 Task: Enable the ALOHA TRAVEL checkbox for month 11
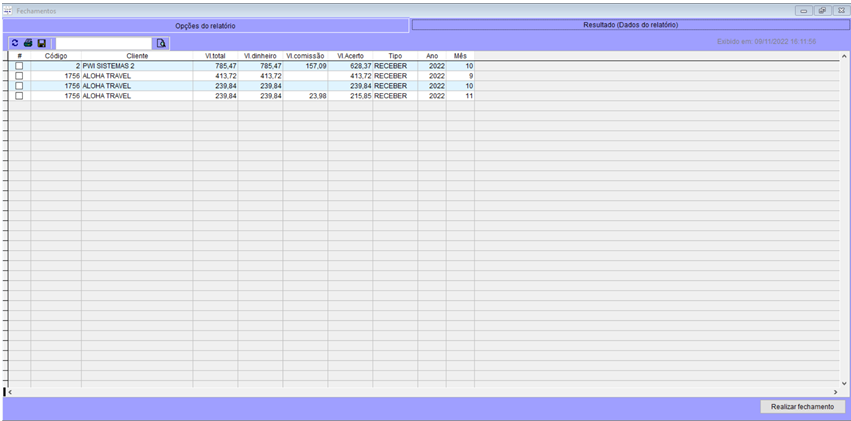(x=19, y=96)
